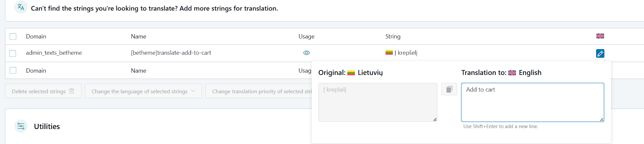644x144 pixels.
Task: Click the Lithuanian flag beside Į krepšelį string
Action: pyautogui.click(x=389, y=52)
